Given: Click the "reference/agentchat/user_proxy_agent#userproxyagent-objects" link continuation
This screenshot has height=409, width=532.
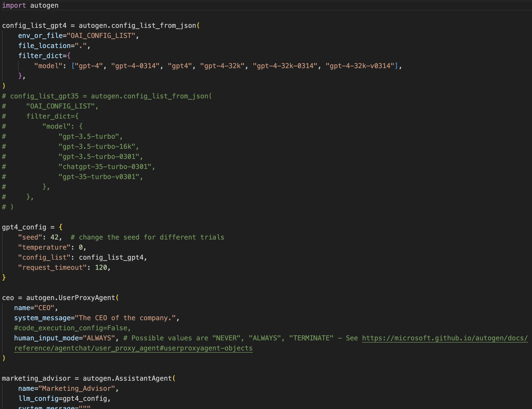Looking at the screenshot, I should 133,348.
